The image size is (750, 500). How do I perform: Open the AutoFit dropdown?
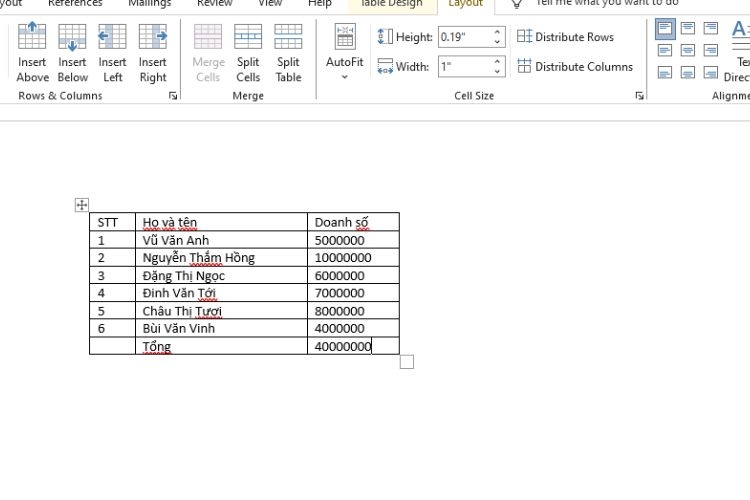coord(344,52)
